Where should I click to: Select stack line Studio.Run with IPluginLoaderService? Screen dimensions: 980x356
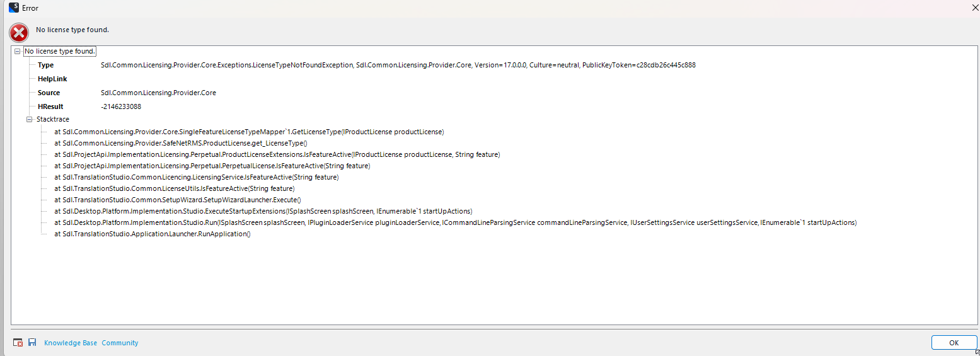pos(455,222)
